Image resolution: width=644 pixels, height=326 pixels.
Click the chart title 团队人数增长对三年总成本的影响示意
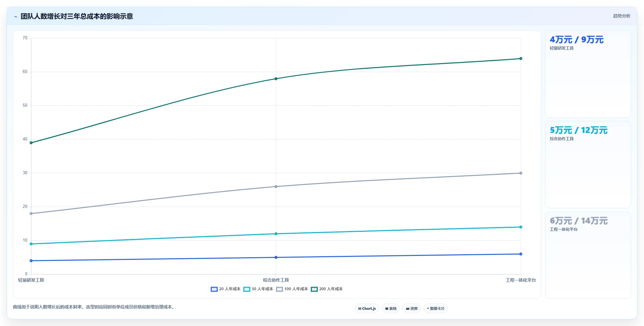77,17
